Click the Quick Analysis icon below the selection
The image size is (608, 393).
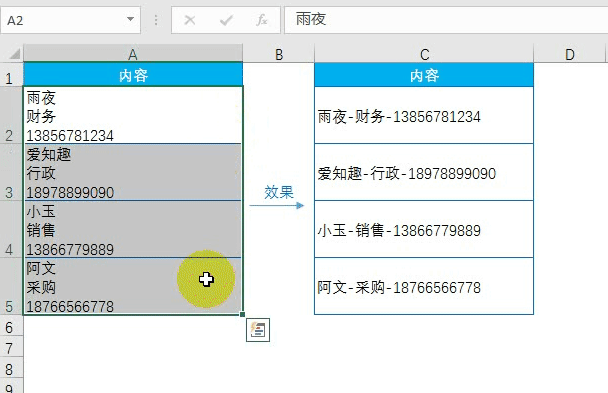258,330
